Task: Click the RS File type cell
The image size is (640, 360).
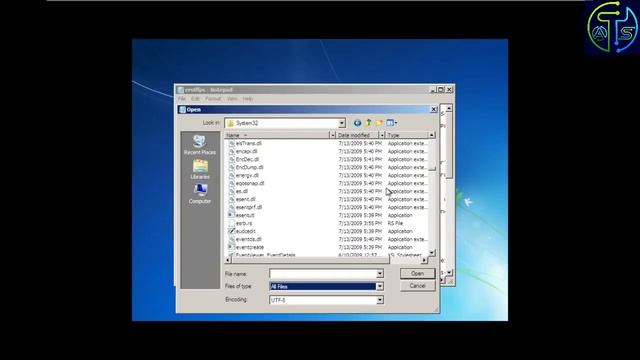Action: point(396,223)
